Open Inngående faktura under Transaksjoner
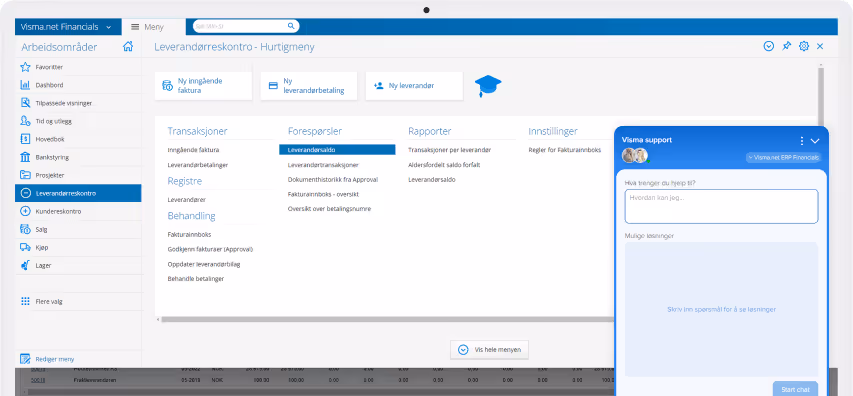This screenshot has height=396, width=853. [193, 150]
